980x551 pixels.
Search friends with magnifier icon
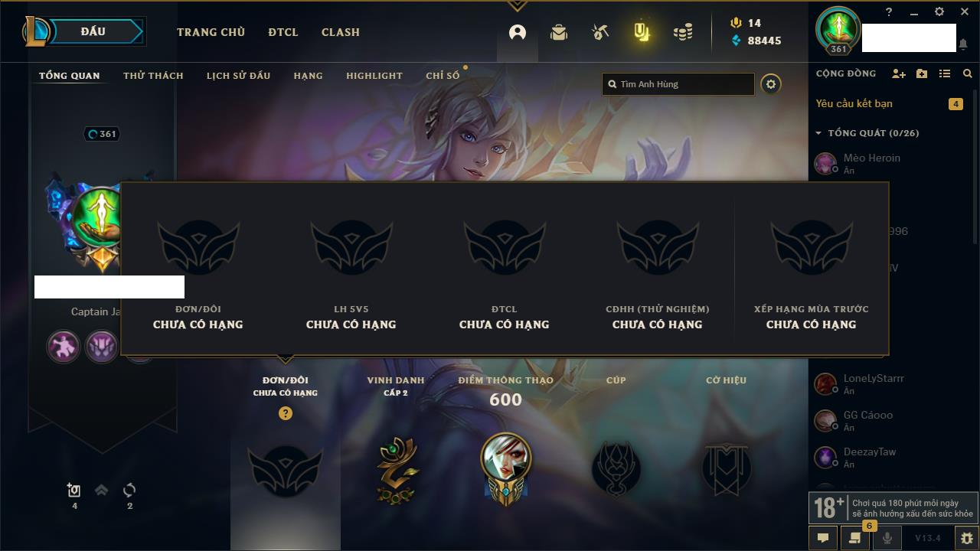[x=968, y=73]
